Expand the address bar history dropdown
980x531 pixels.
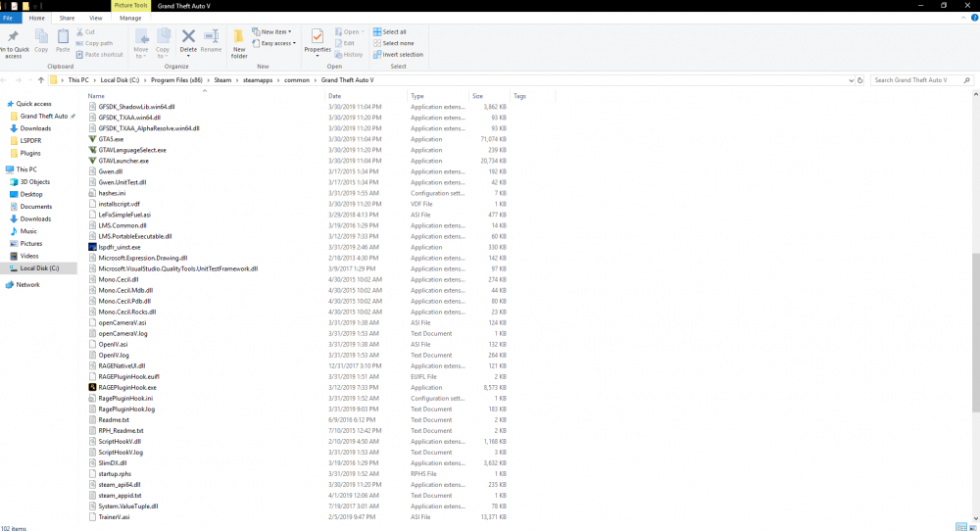[851, 80]
